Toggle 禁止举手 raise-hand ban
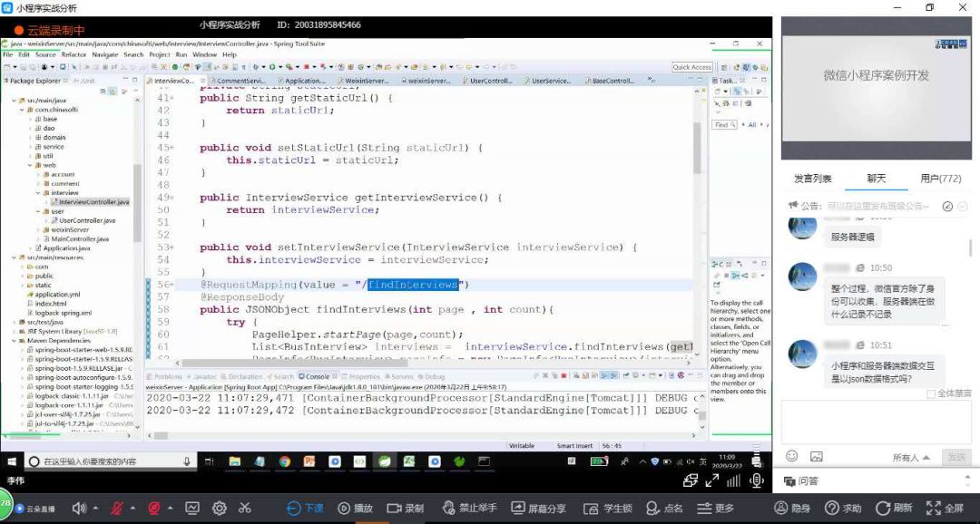980x524 pixels. [x=469, y=509]
